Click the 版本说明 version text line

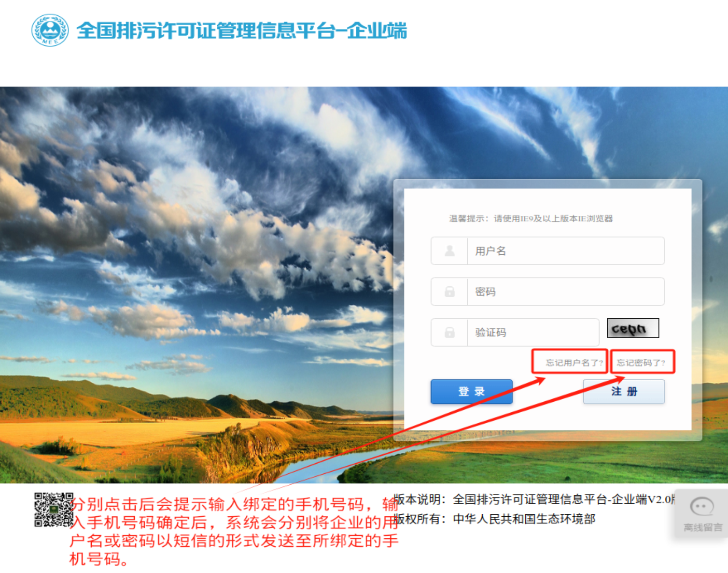point(534,499)
